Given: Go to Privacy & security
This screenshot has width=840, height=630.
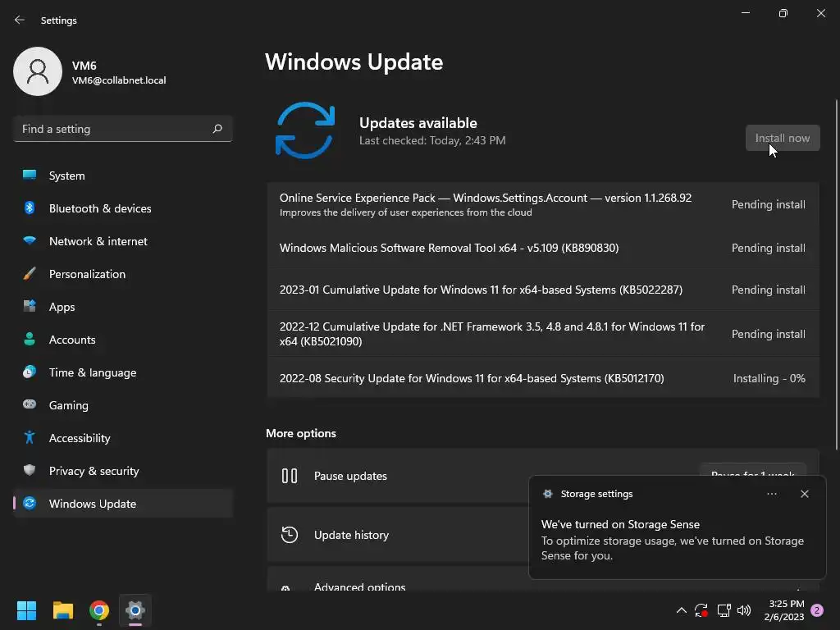Looking at the screenshot, I should (x=123, y=471).
